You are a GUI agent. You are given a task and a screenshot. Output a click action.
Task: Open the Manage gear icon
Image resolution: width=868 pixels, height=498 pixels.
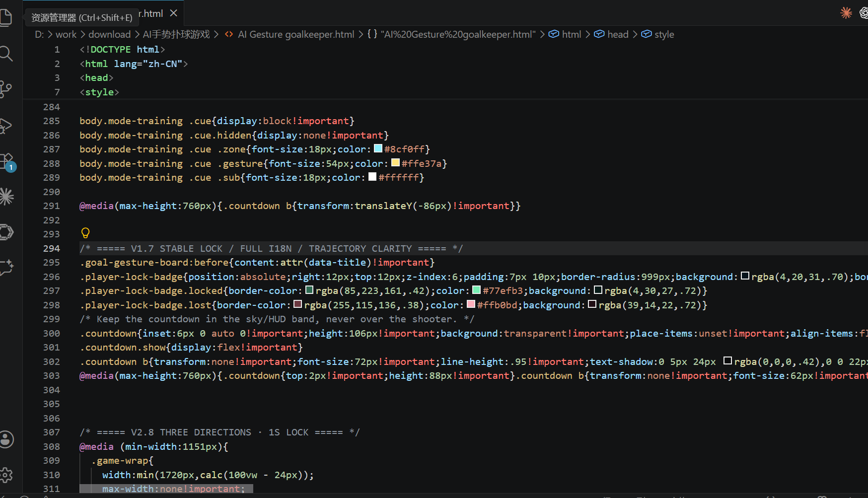pyautogui.click(x=6, y=475)
